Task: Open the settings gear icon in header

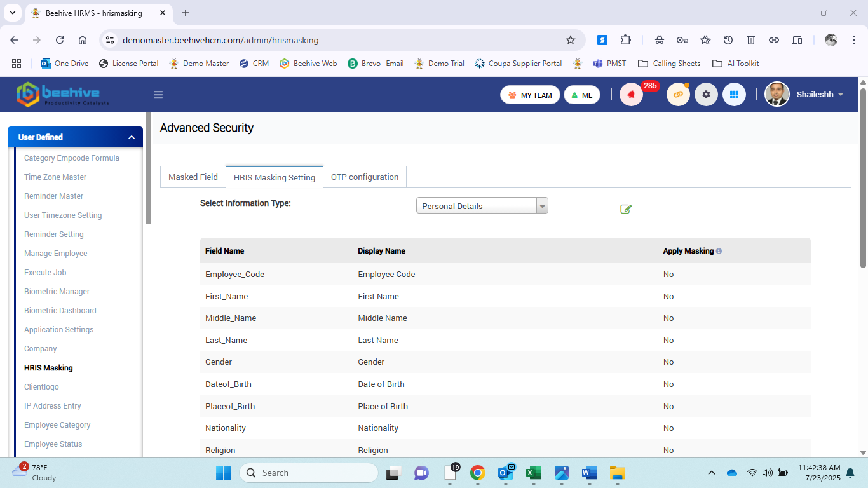Action: point(706,95)
